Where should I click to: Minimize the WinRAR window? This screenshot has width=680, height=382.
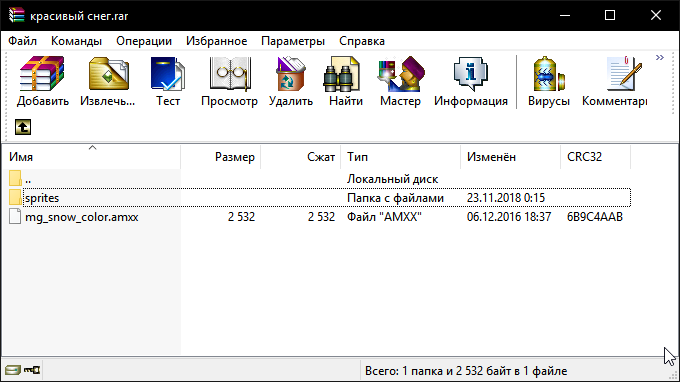tap(565, 15)
